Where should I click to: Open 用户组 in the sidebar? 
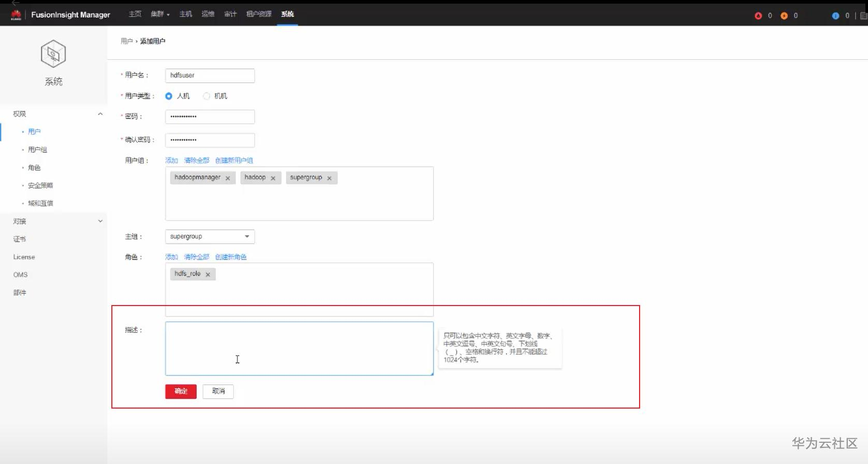tap(37, 150)
